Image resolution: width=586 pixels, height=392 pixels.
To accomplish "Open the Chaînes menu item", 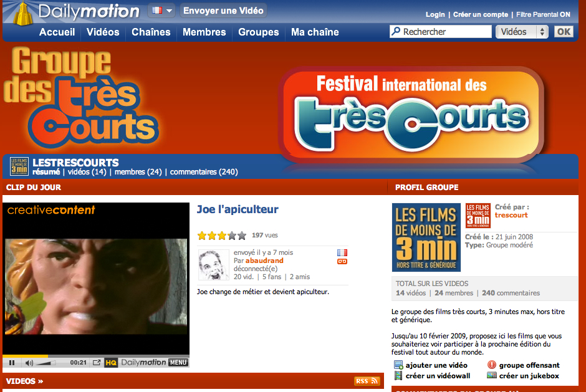I will (151, 32).
